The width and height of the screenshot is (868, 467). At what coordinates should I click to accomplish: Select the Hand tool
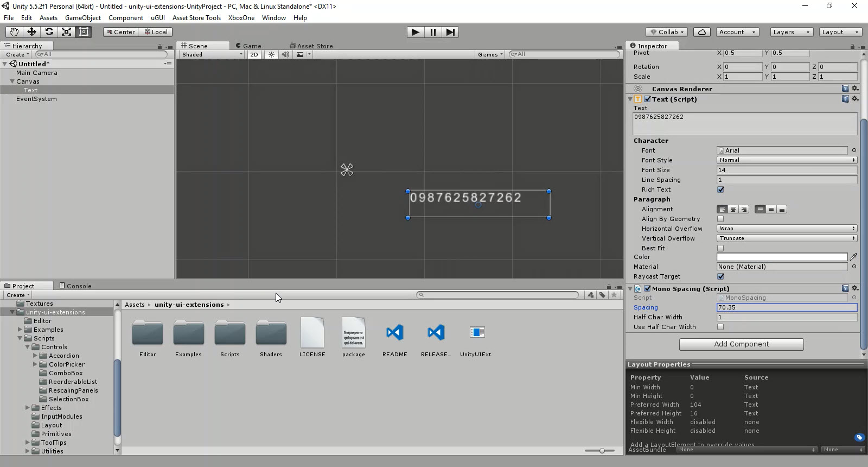14,32
